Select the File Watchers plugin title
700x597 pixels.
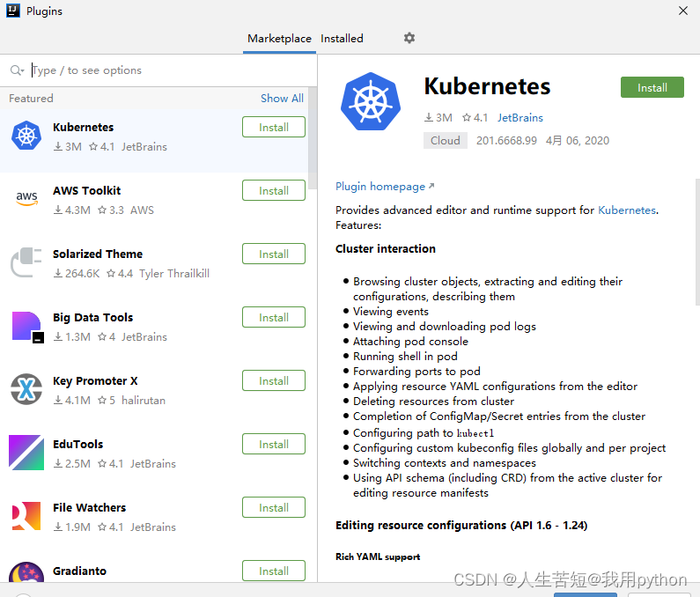pyautogui.click(x=89, y=508)
